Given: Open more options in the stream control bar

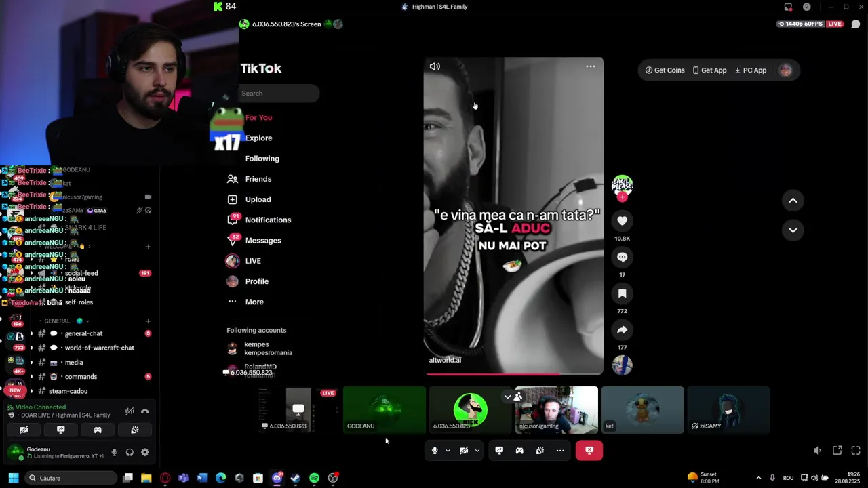Looking at the screenshot, I should pos(560,450).
